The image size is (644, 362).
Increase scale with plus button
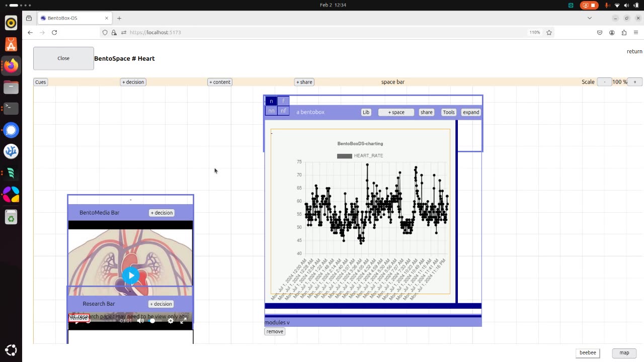(635, 82)
